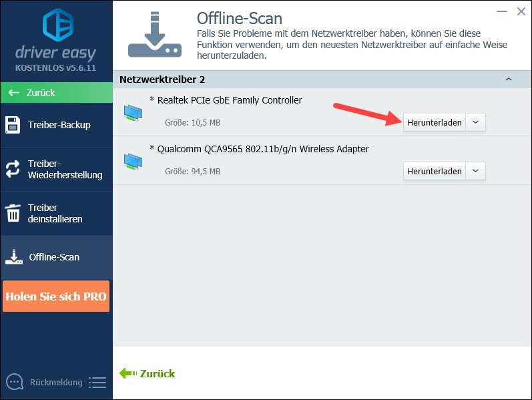Open dropdown arrow next to Realtek Herunterladen
Screen dimensions: 532x400
click(475, 122)
